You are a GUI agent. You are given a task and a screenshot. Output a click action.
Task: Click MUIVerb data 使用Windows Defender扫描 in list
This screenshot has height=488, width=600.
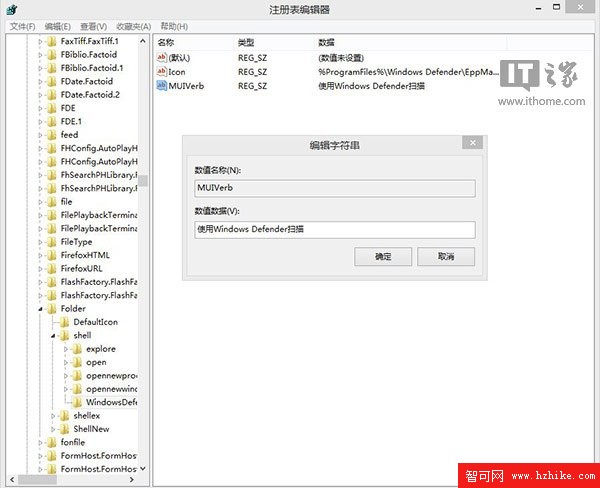pos(371,86)
